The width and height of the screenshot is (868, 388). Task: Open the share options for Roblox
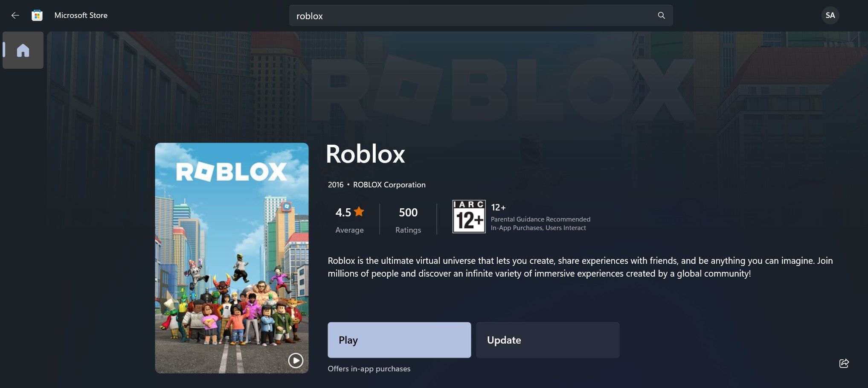tap(844, 363)
